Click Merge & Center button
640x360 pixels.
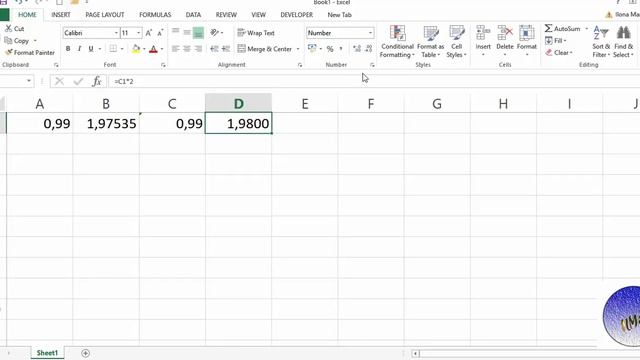point(264,49)
